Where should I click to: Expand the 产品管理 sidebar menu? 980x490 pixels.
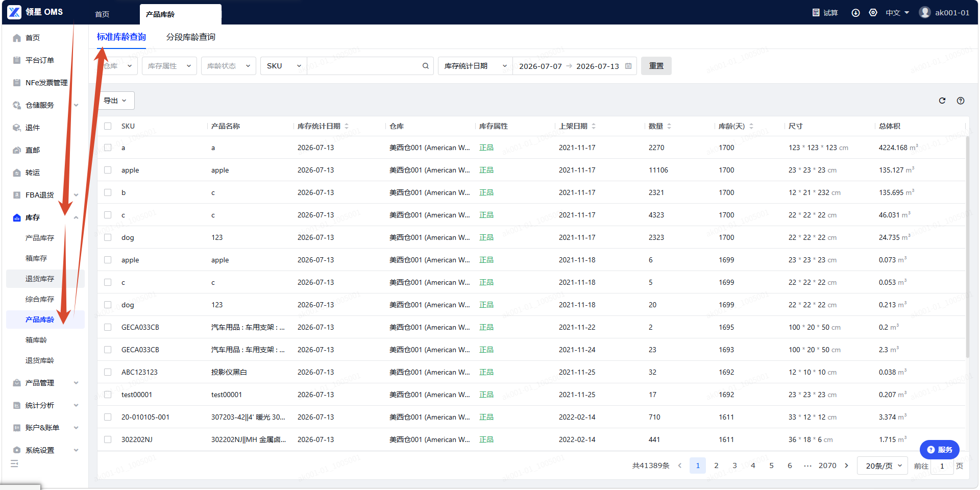[x=45, y=383]
